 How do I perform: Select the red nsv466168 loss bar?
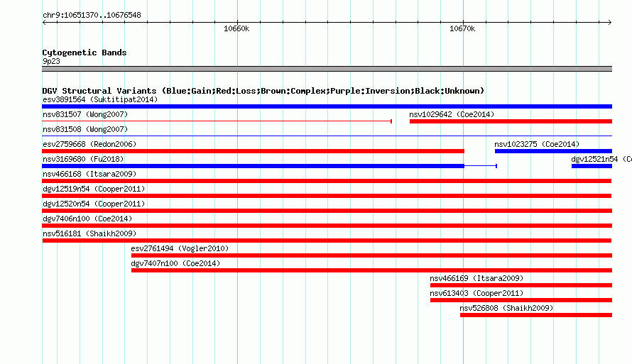[327, 181]
